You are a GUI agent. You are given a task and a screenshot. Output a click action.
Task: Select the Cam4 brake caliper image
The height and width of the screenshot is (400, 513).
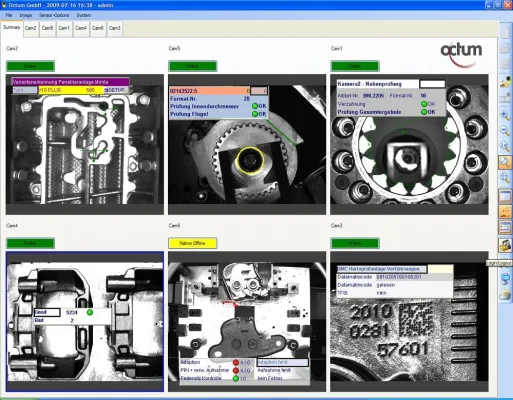coord(85,321)
